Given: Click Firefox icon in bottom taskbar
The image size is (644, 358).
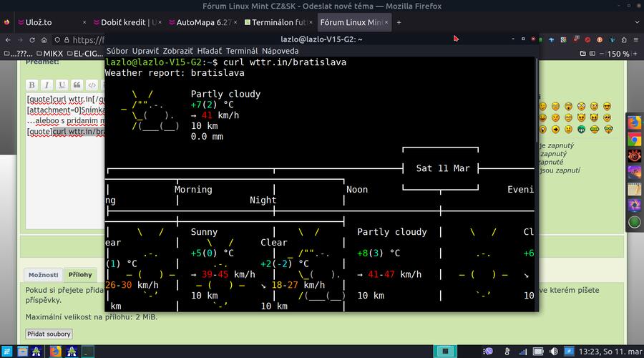Looking at the screenshot, I should [55, 351].
